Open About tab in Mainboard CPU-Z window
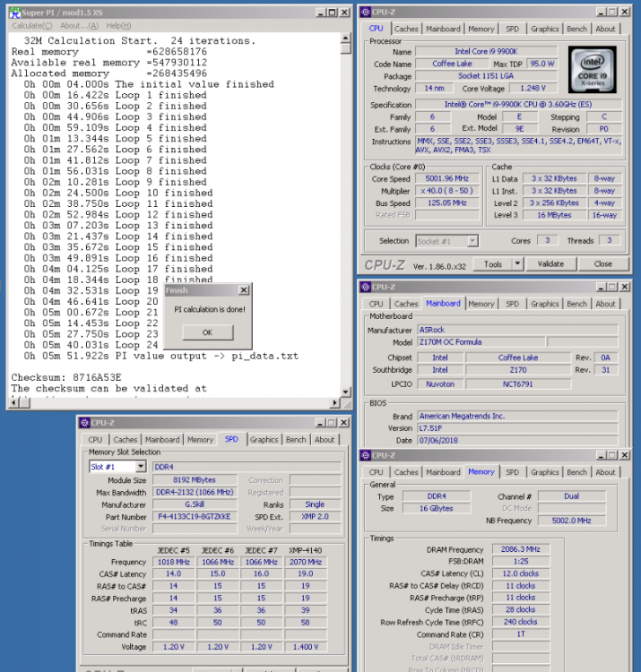This screenshot has height=672, width=641. pyautogui.click(x=605, y=304)
